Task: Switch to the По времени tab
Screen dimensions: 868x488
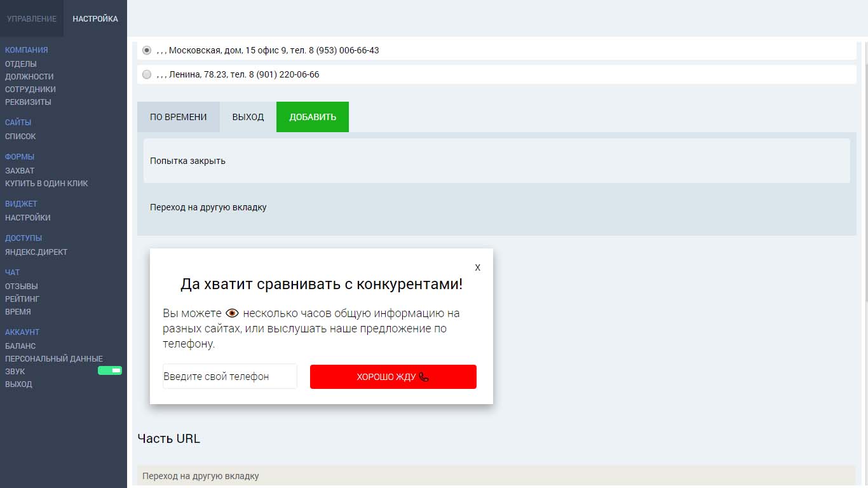Action: coord(178,117)
